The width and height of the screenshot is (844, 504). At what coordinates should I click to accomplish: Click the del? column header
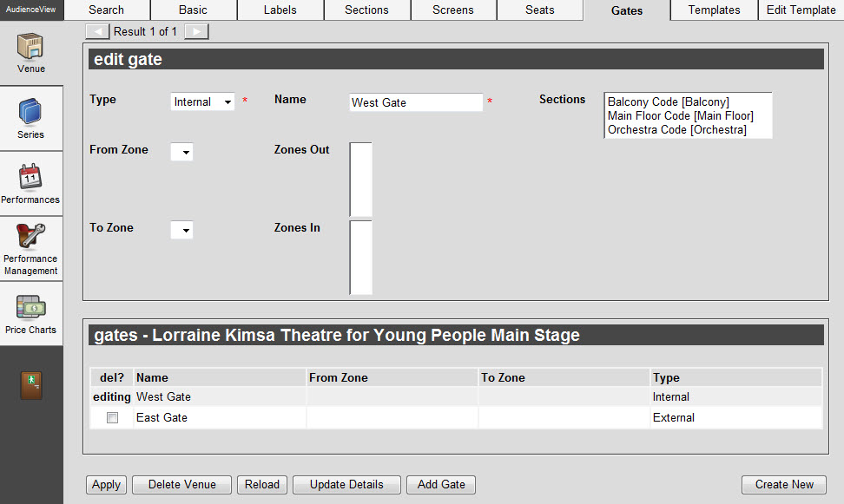pyautogui.click(x=111, y=377)
